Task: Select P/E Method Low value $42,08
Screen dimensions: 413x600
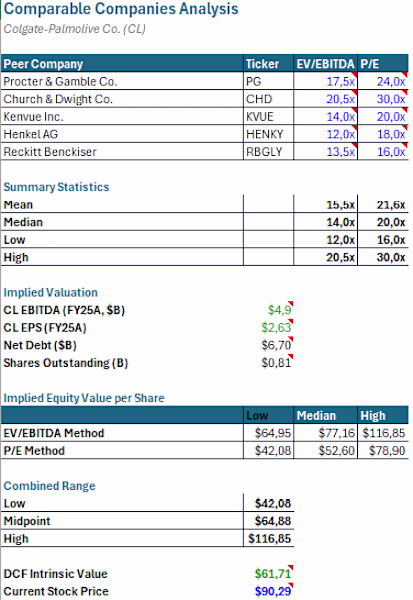Action: pyautogui.click(x=268, y=450)
